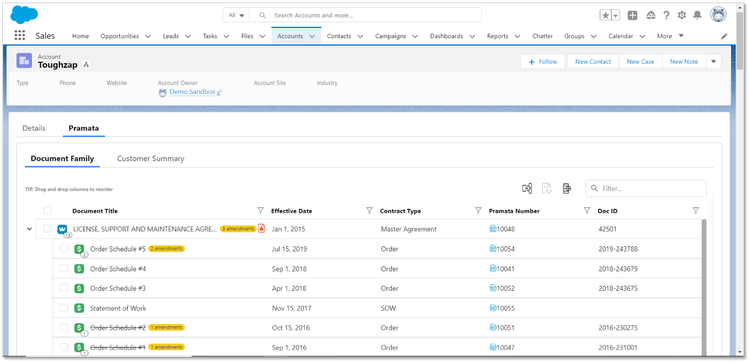Open the App Launcher grid icon
750x363 pixels.
20,35
